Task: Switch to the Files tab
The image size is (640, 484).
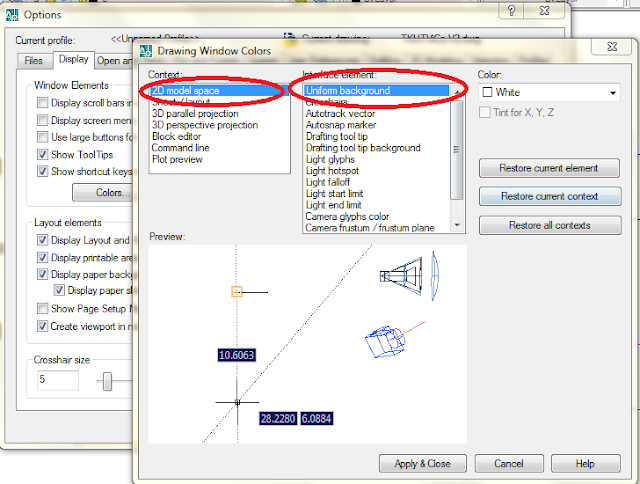Action: click(33, 61)
